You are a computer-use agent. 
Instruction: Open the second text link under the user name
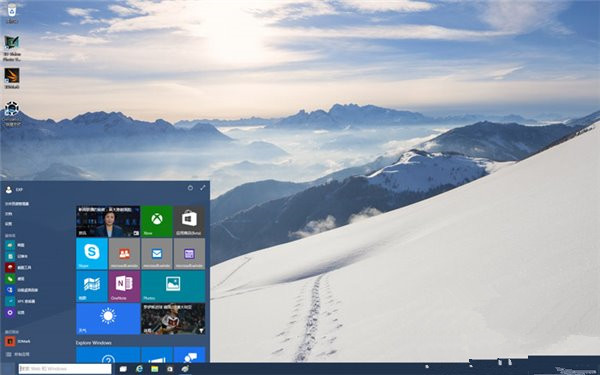click(x=8, y=214)
